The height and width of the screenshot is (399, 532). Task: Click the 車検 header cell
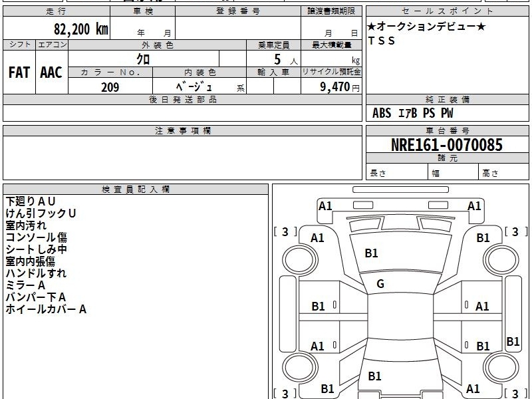click(143, 11)
